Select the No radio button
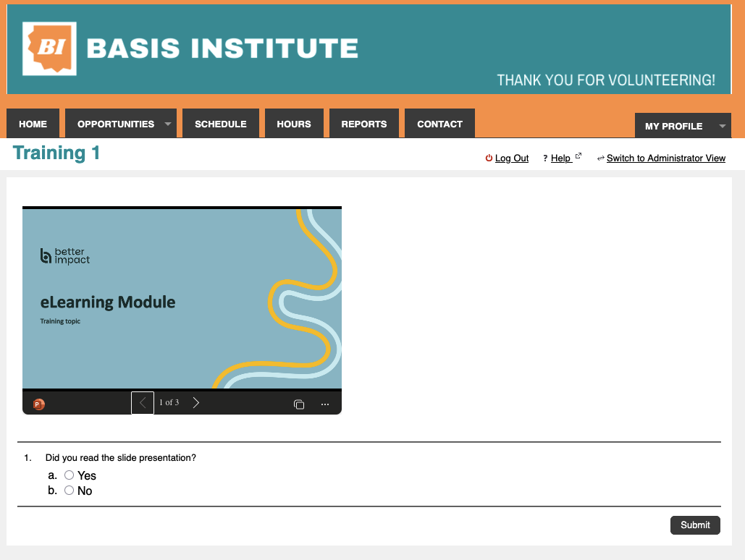 70,491
